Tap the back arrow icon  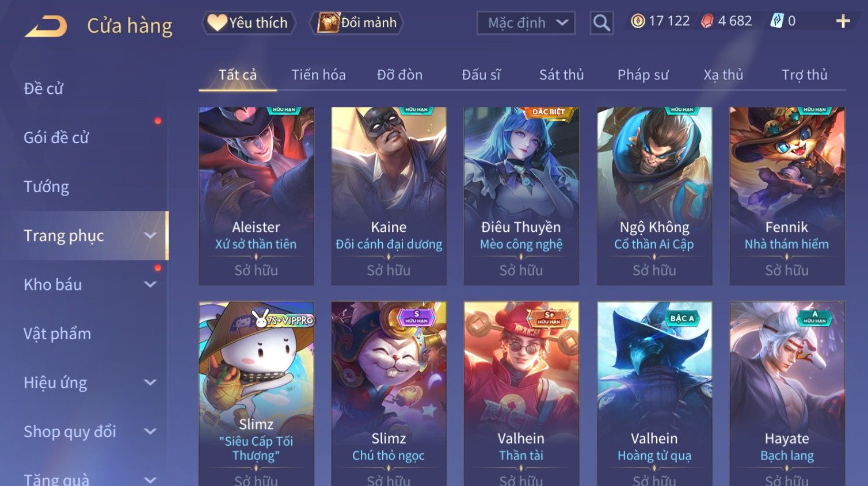46,26
